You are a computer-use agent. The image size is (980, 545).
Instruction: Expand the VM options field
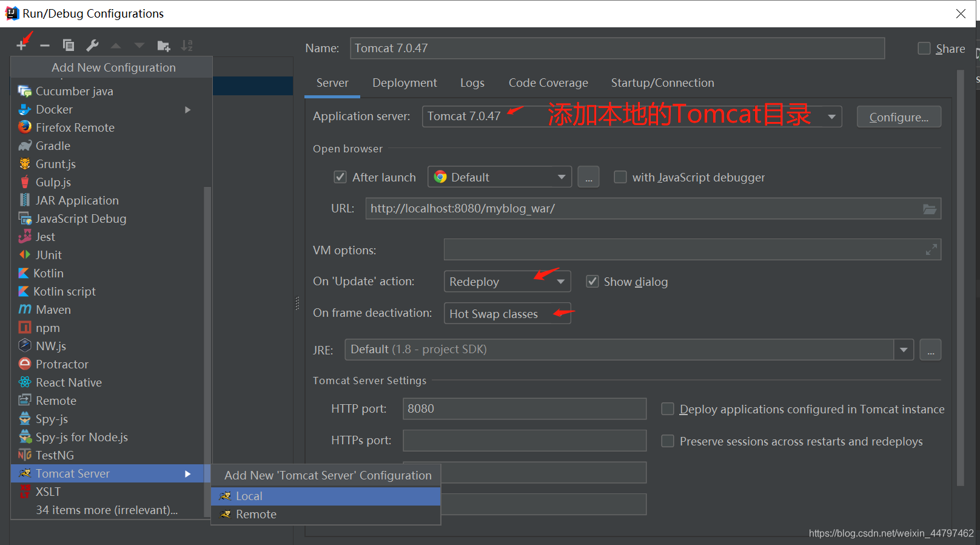(931, 249)
